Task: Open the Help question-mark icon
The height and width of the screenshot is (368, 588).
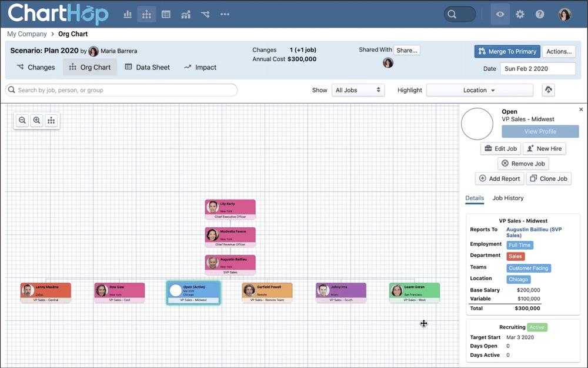Action: pos(539,14)
